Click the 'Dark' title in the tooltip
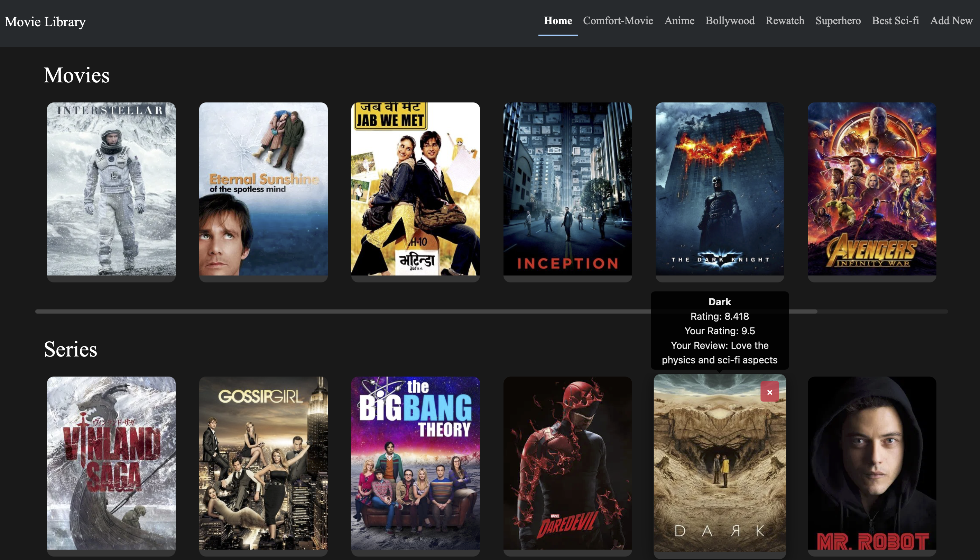Screen dimensions: 980x560 coord(720,302)
